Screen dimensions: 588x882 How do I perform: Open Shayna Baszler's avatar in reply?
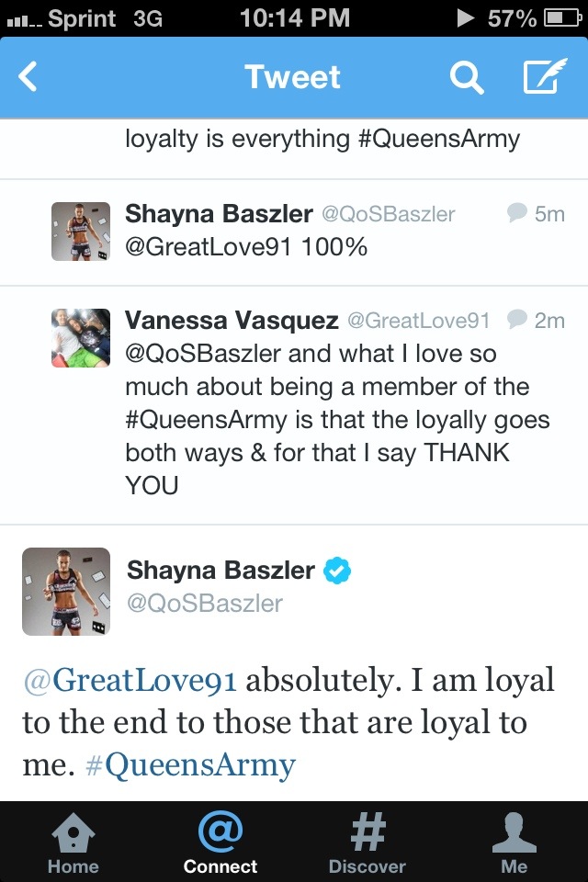[x=81, y=232]
